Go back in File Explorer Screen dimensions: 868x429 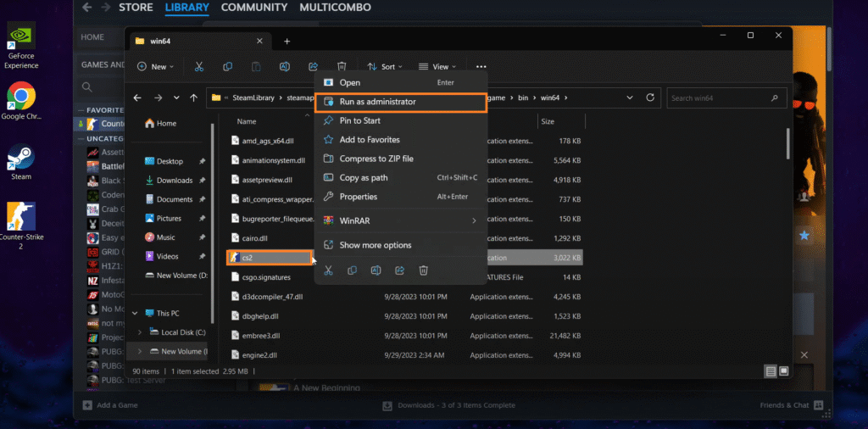137,97
